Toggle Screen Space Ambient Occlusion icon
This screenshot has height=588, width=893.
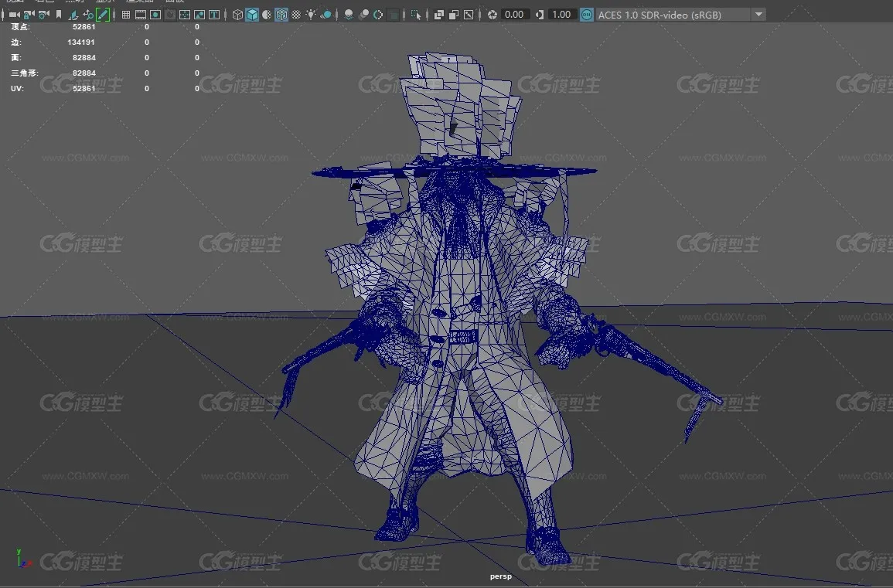349,15
